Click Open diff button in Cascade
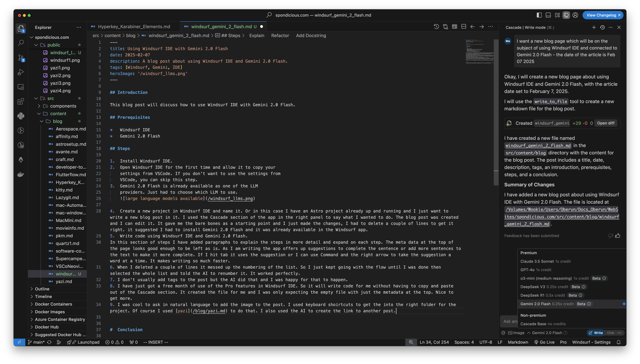Viewport: 640px width, 364px height. coord(606,123)
